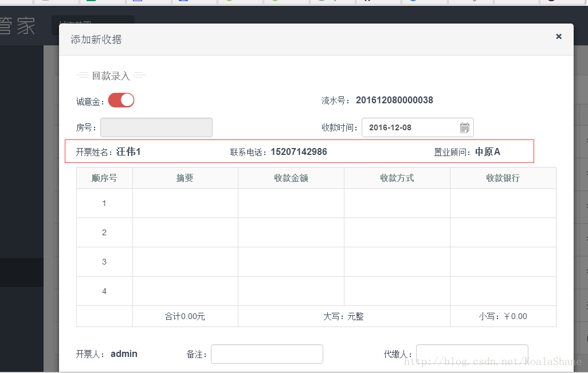Click the 收款方式 column header

tap(397, 178)
